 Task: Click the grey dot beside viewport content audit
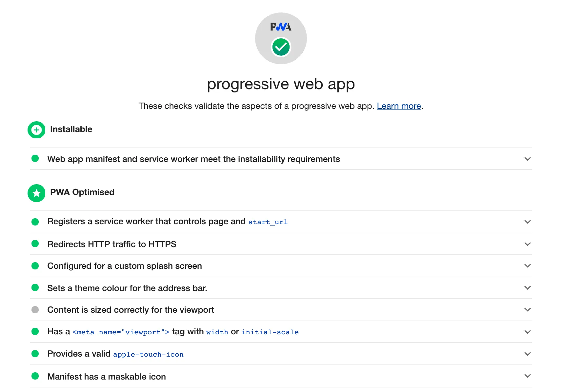(35, 310)
